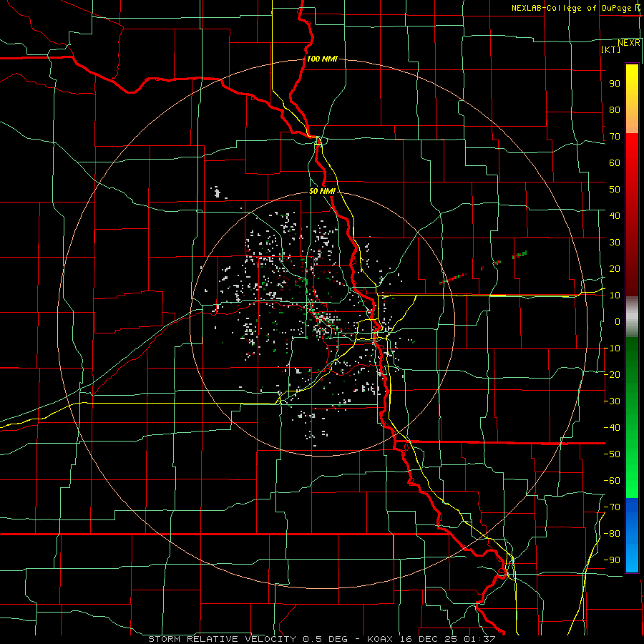
Task: Click the positive 90 value on the velocity scale
Action: tap(615, 84)
